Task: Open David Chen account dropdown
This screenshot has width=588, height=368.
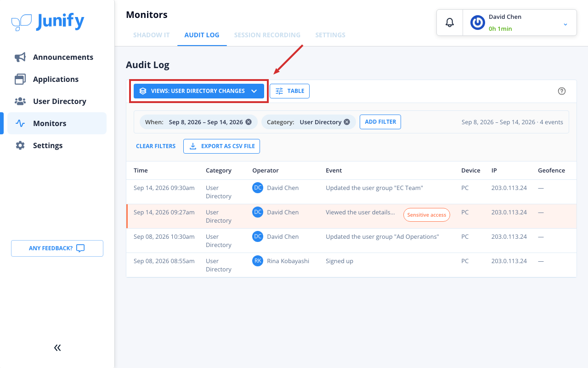Action: click(520, 23)
